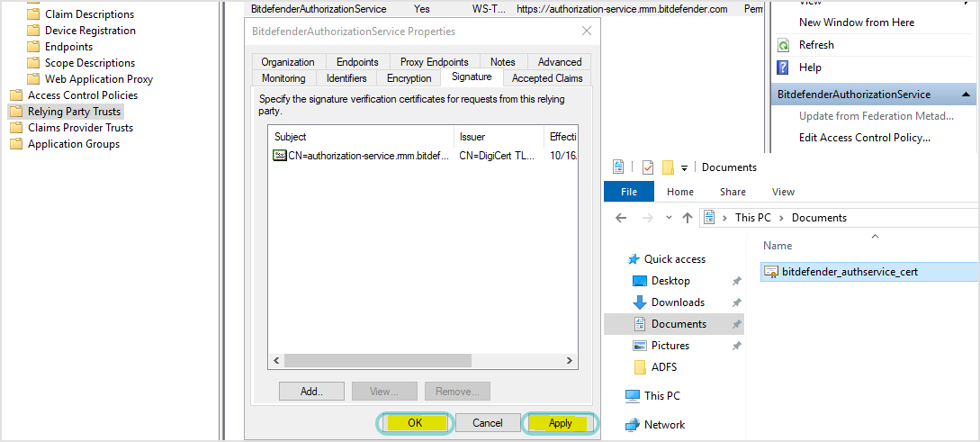Select Relying Party Trusts node
Screen dimensions: 980x442
[x=74, y=112]
